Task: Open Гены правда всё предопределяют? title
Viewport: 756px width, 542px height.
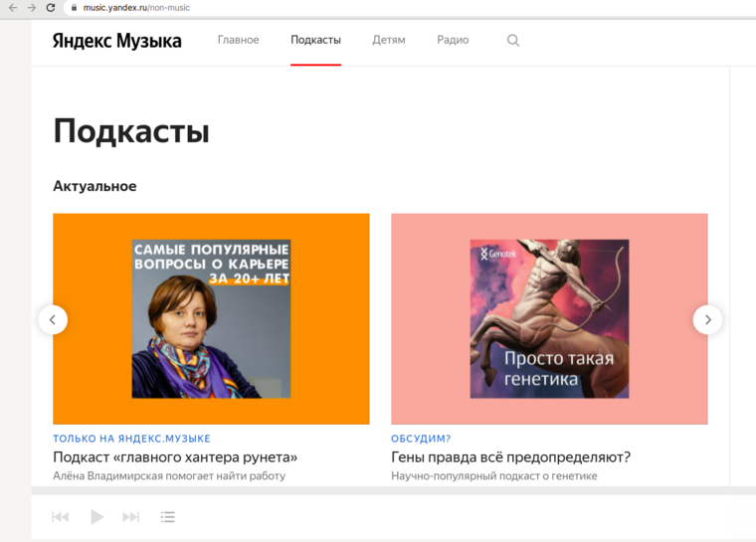Action: 511,457
